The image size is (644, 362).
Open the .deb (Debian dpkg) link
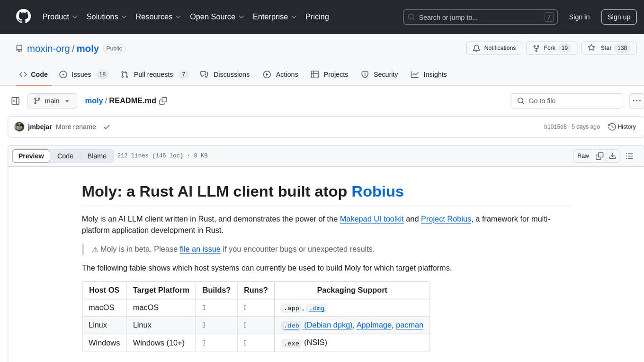point(317,325)
